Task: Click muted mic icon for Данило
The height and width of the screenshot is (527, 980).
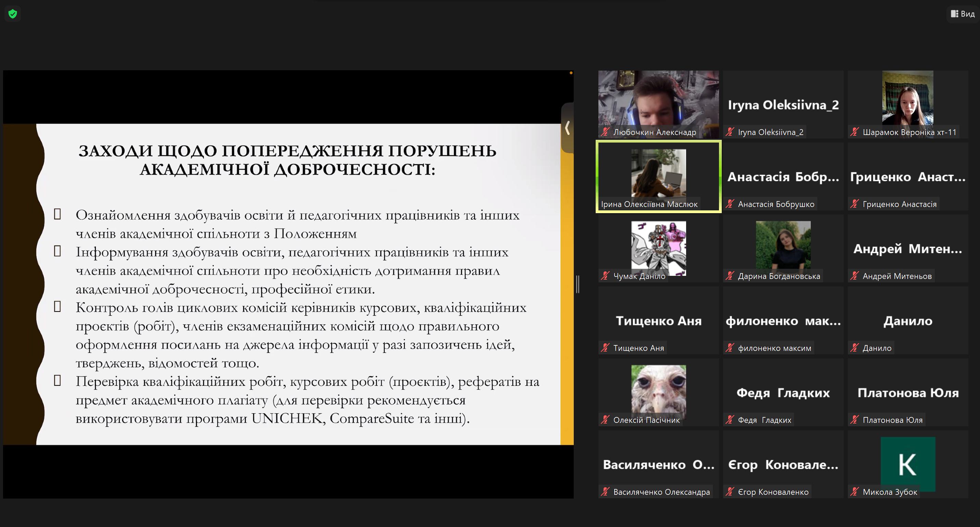Action: tap(854, 348)
